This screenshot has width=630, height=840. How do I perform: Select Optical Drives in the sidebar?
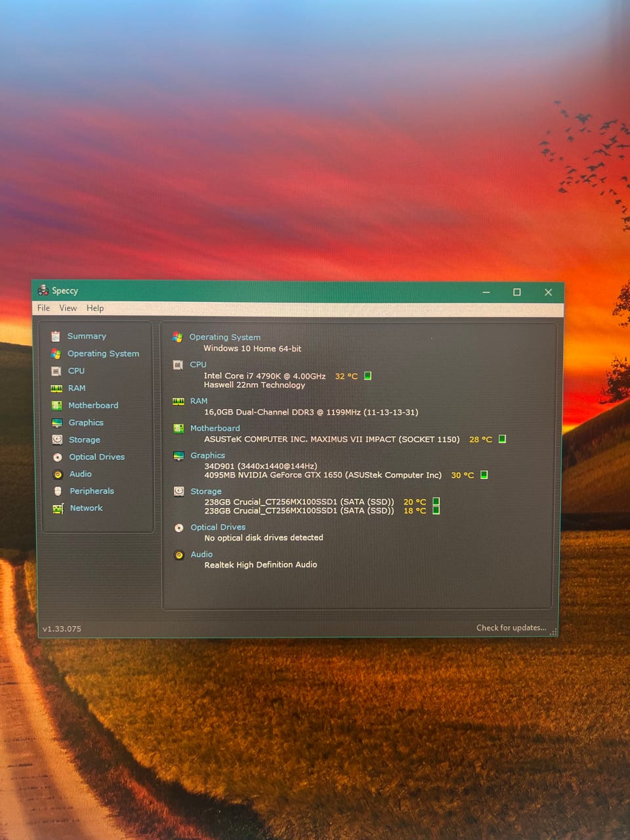[x=97, y=457]
